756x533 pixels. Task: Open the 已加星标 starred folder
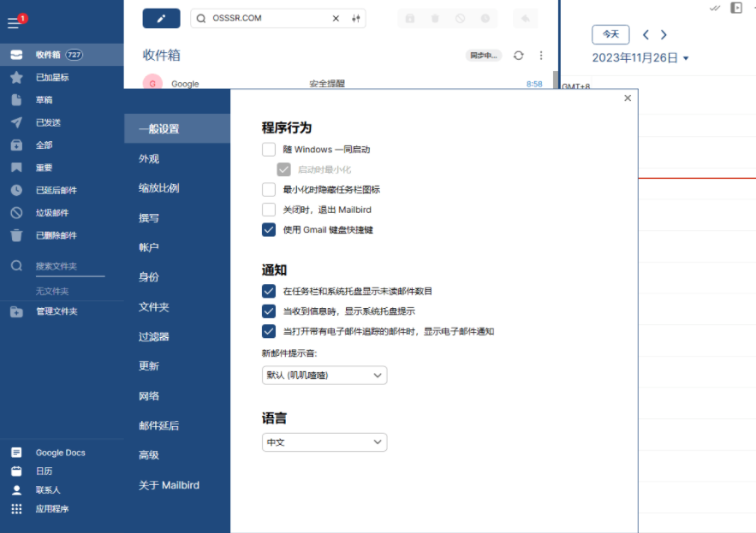click(x=51, y=77)
